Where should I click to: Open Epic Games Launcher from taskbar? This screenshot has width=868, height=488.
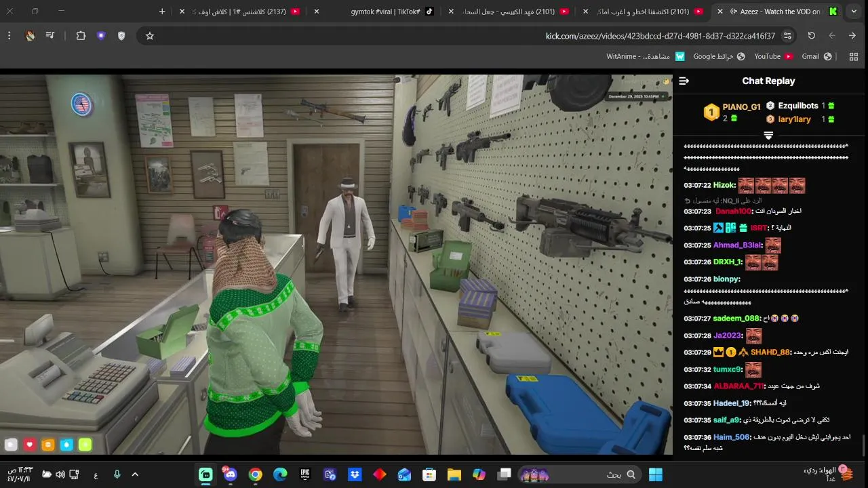pos(305,474)
